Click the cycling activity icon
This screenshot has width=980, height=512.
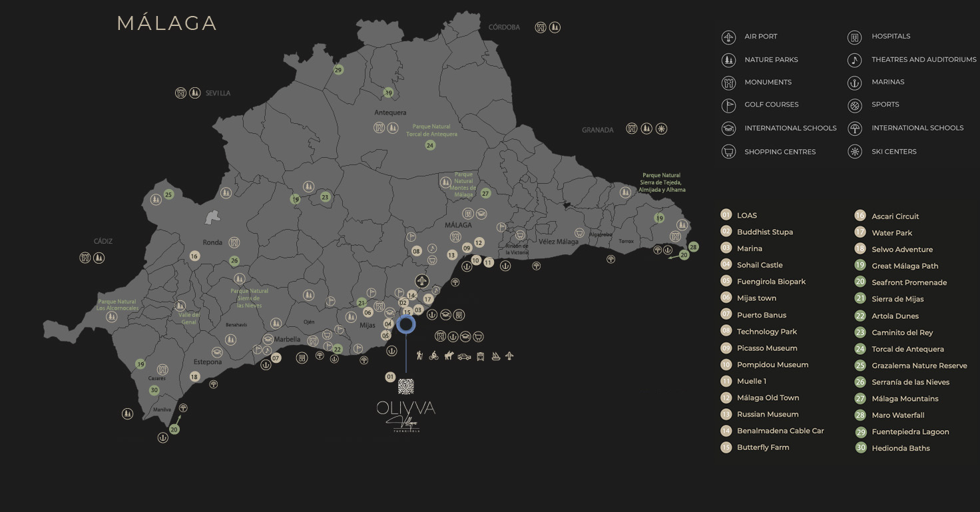(x=434, y=356)
